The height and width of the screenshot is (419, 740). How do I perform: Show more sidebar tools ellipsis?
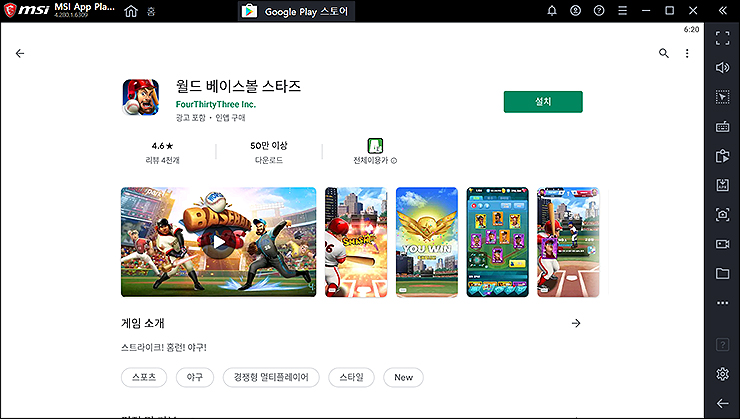tap(722, 303)
